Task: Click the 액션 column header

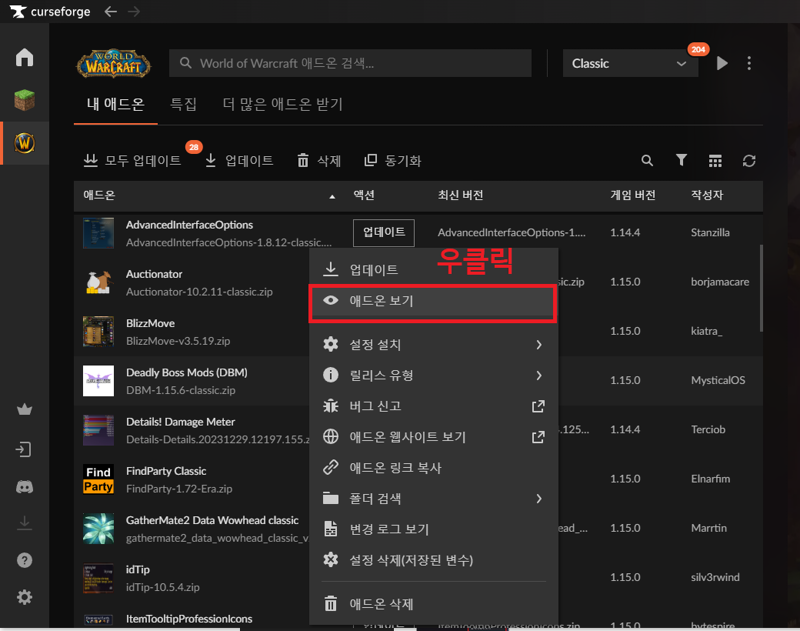Action: coord(364,195)
